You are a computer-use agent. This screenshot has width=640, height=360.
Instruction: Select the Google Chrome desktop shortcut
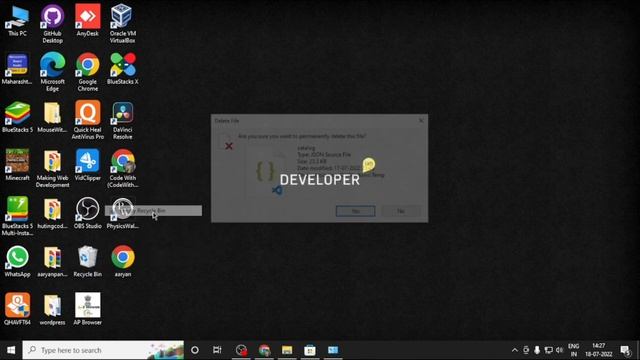[x=87, y=72]
